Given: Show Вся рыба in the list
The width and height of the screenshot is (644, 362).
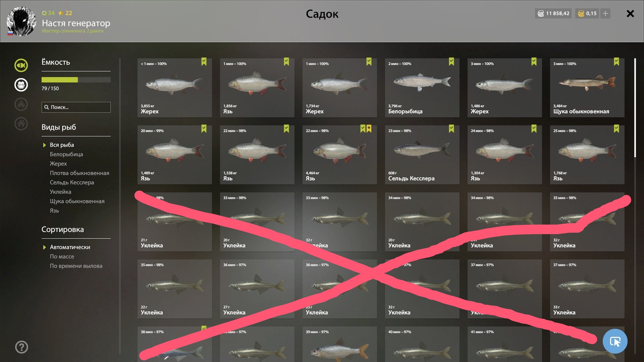Looking at the screenshot, I should pos(62,145).
